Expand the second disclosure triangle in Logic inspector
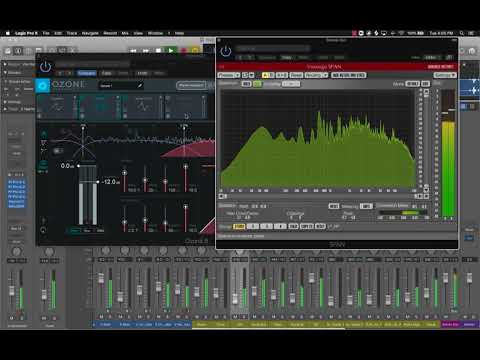The height and width of the screenshot is (360, 480). pos(5,72)
